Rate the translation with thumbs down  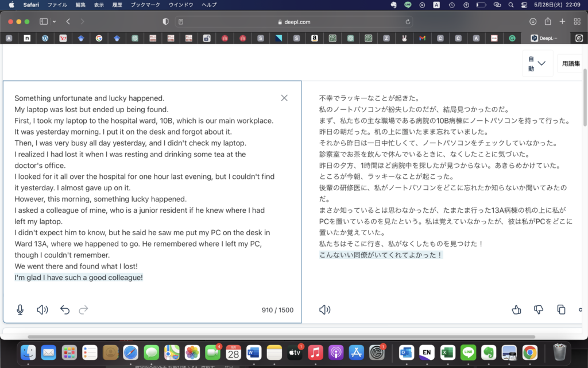click(538, 310)
